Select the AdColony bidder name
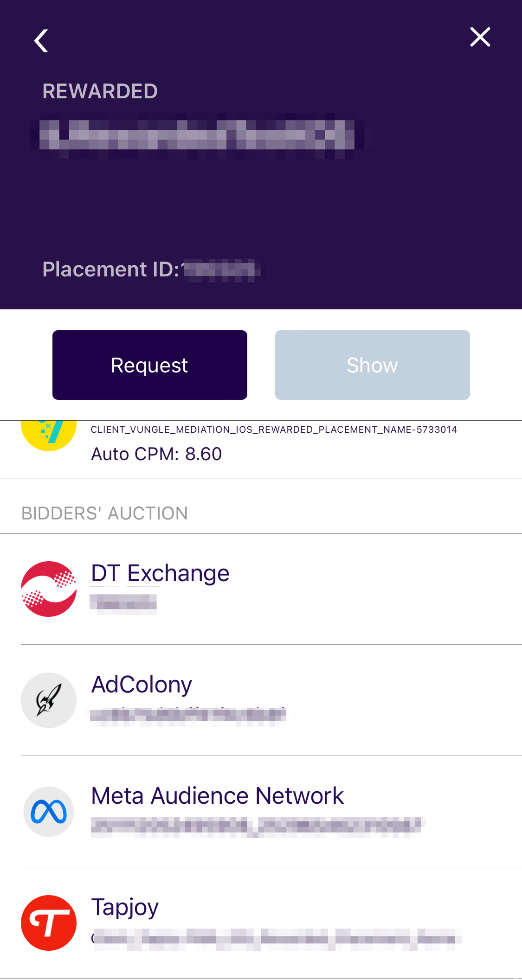 [x=142, y=685]
